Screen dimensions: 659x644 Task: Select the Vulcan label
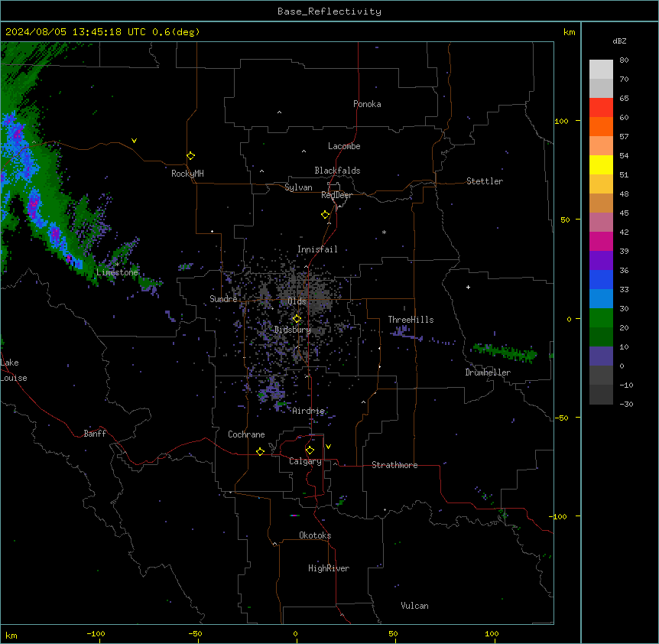click(414, 606)
